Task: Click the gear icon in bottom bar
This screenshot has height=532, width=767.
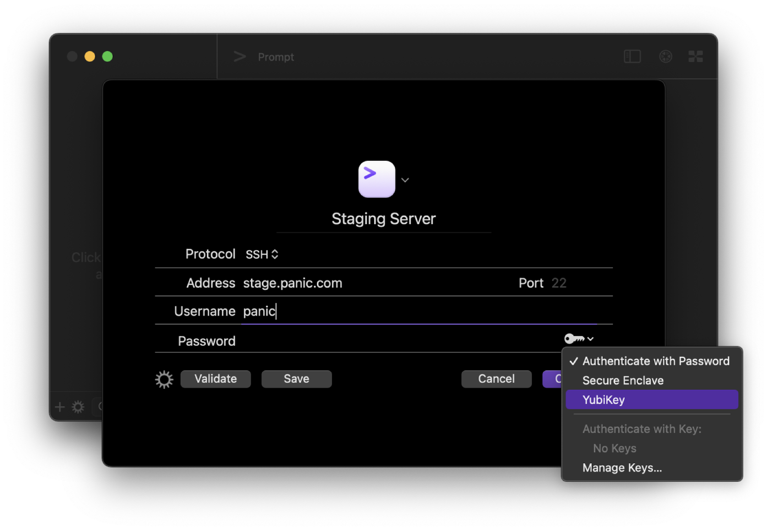Action: [78, 407]
